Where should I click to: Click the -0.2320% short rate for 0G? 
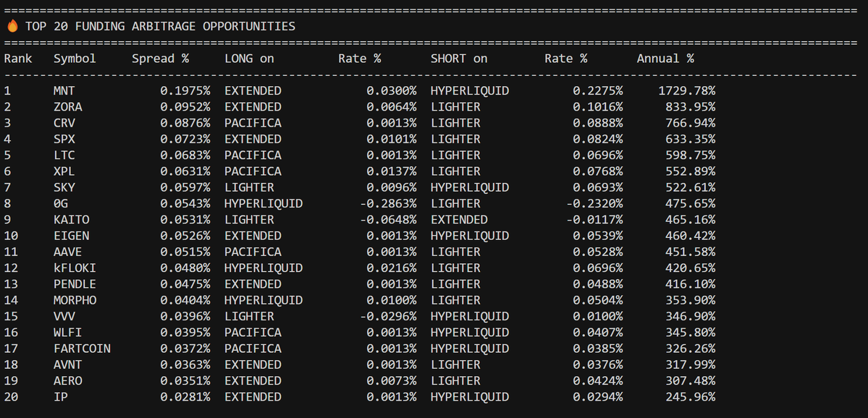coord(594,203)
